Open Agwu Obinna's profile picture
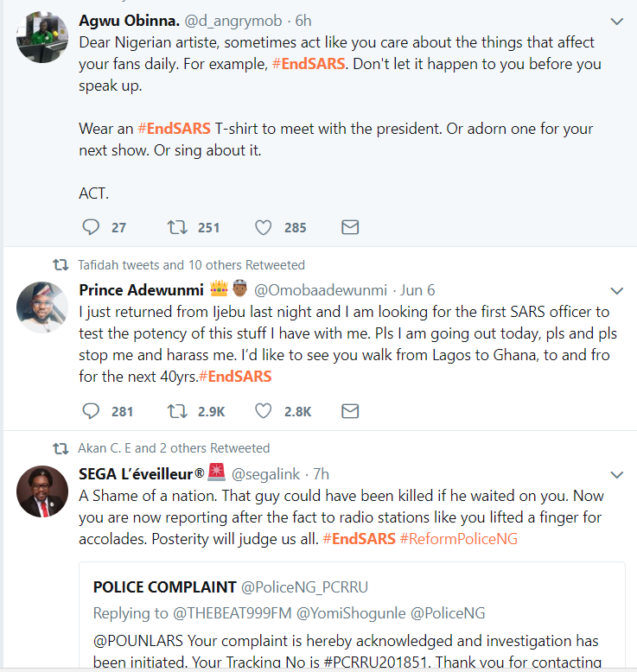637x672 pixels. (x=42, y=37)
